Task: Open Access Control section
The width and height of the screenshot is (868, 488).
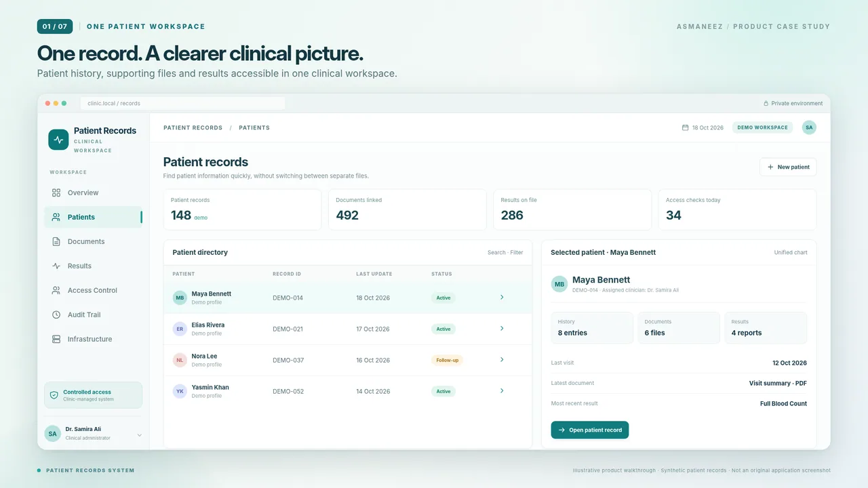Action: 94,290
